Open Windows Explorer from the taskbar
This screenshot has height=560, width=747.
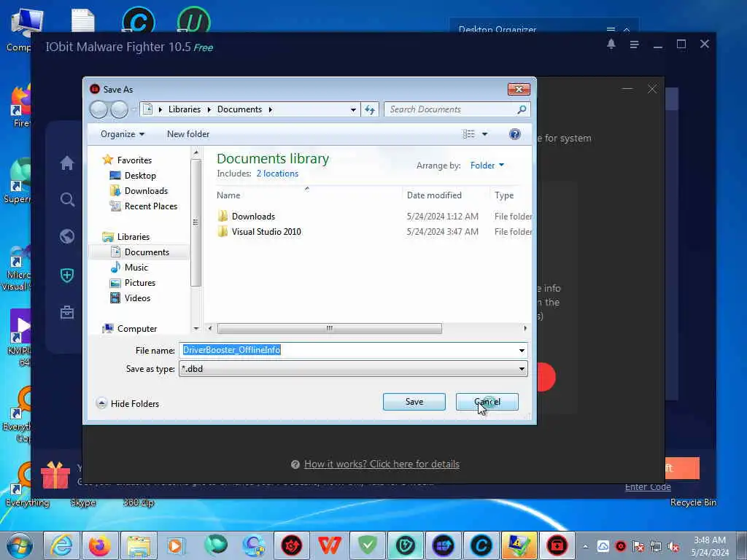[x=138, y=545]
